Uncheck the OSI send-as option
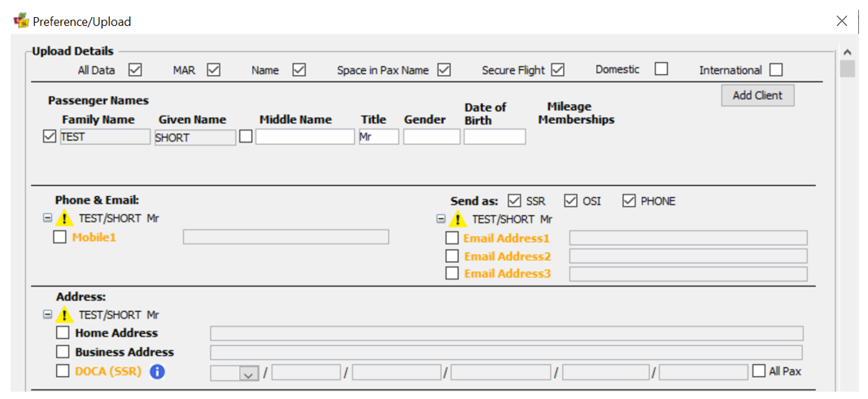868x399 pixels. click(x=571, y=200)
